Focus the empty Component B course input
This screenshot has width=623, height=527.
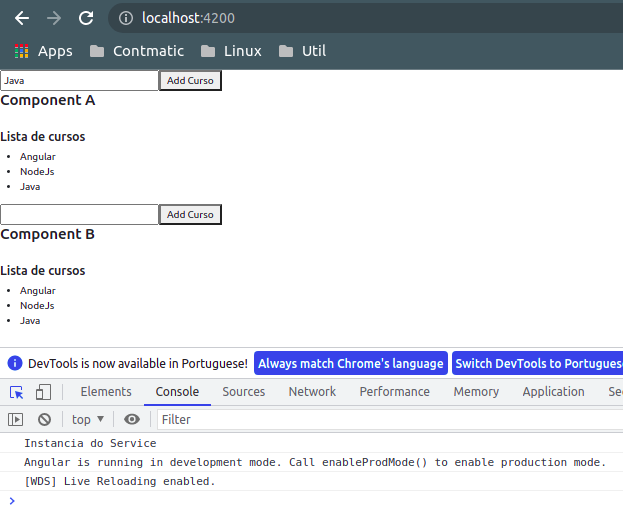tap(79, 215)
